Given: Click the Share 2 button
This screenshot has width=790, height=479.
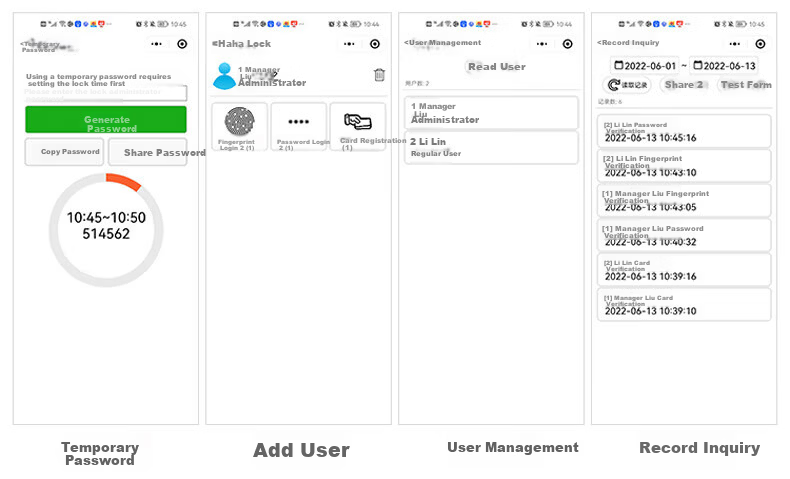Looking at the screenshot, I should (x=684, y=85).
